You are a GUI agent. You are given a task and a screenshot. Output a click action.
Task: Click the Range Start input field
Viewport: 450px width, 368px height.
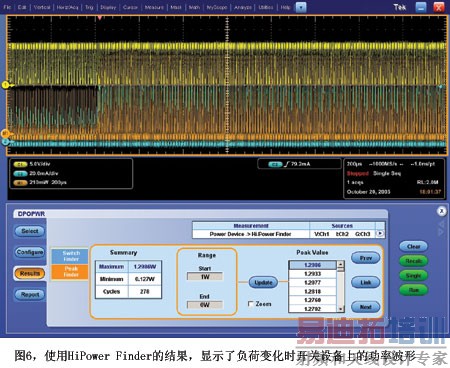[x=205, y=277]
